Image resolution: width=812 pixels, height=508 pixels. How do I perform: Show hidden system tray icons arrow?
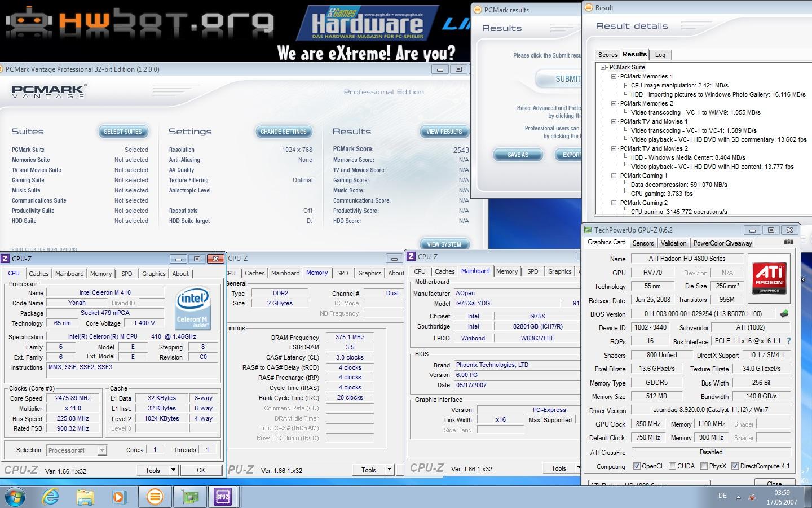[738, 497]
